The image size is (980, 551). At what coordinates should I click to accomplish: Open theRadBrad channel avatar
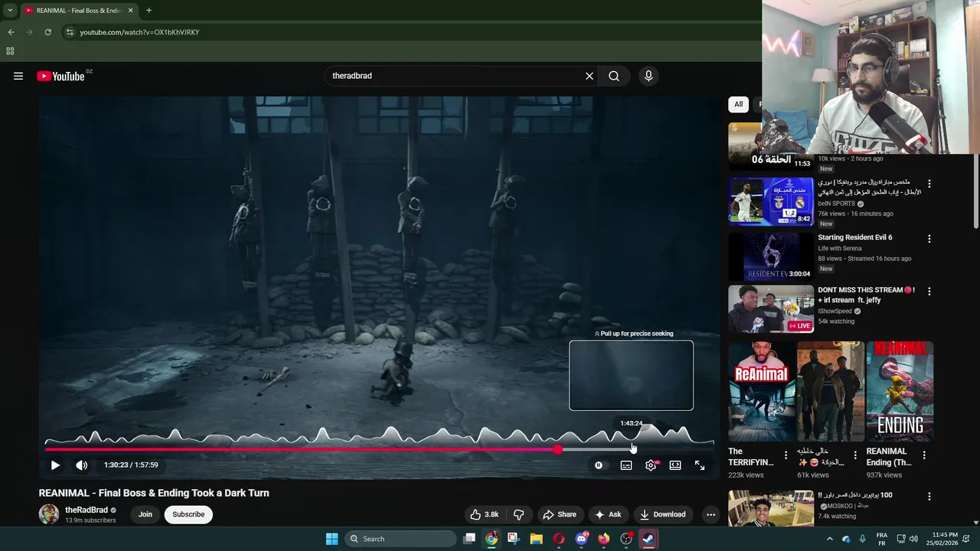pyautogui.click(x=49, y=514)
